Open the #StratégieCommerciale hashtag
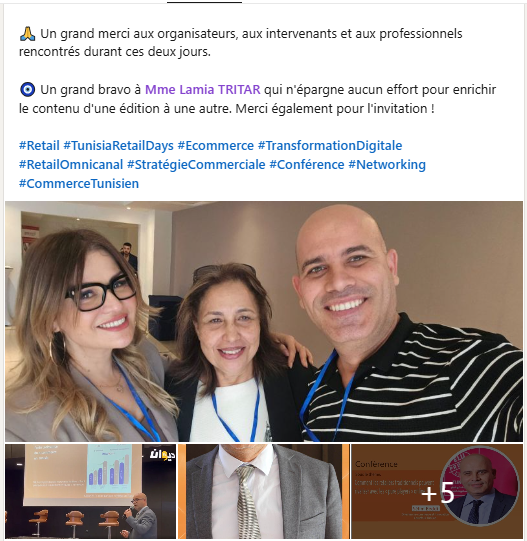Viewport: 527px width, 541px height. pyautogui.click(x=196, y=165)
